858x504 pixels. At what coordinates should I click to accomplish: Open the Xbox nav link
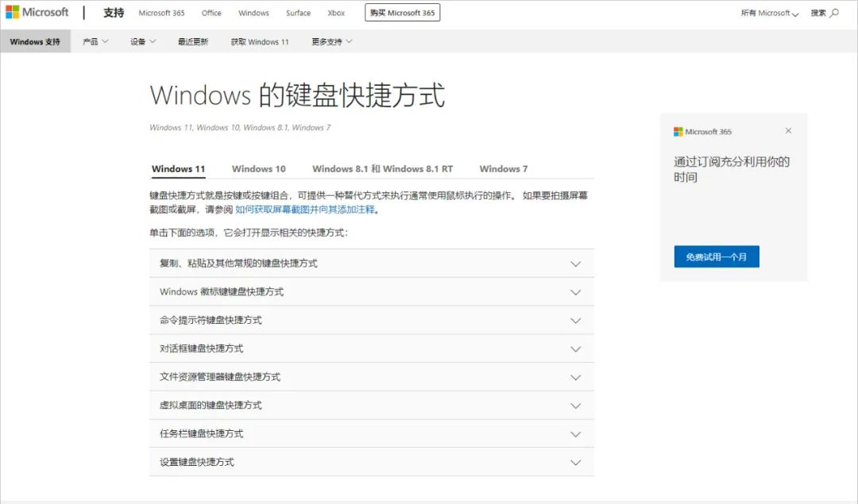pos(336,13)
